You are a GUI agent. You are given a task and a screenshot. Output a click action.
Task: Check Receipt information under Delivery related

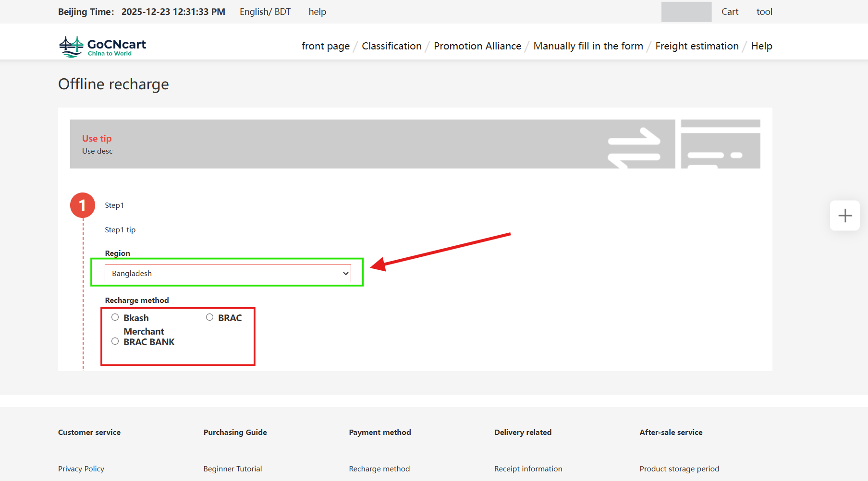(528, 469)
